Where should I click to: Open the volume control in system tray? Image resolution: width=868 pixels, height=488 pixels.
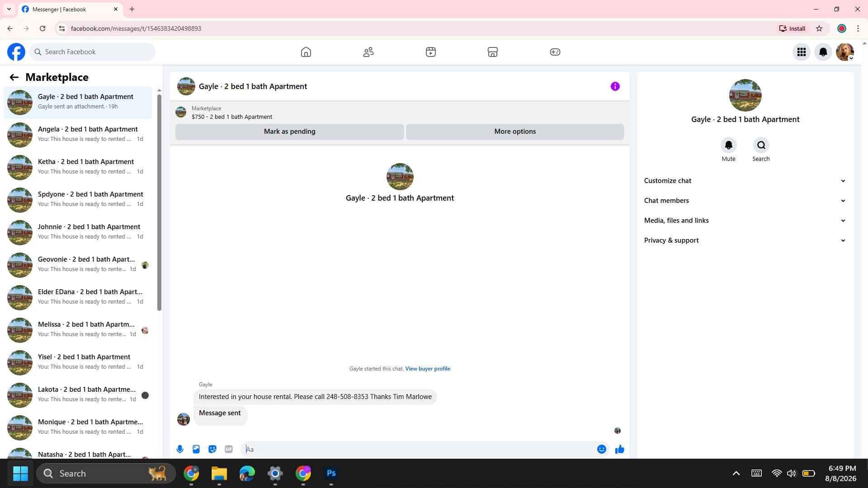pos(791,474)
